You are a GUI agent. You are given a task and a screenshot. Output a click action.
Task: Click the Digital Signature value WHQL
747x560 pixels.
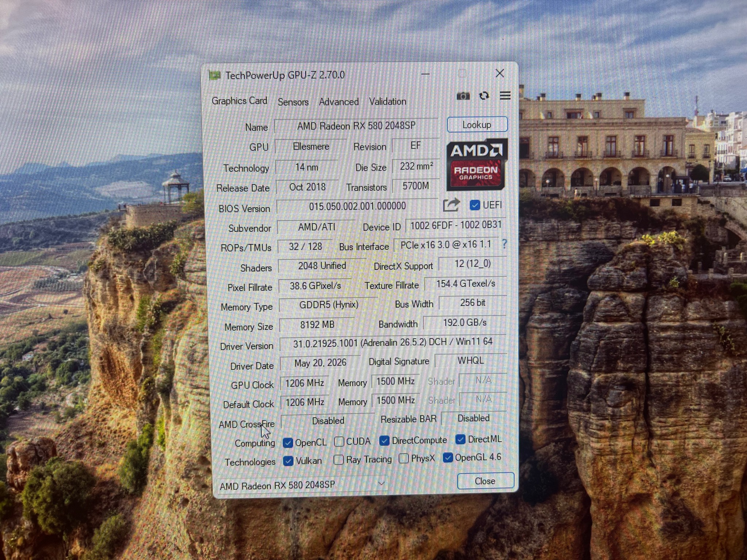coord(471,361)
